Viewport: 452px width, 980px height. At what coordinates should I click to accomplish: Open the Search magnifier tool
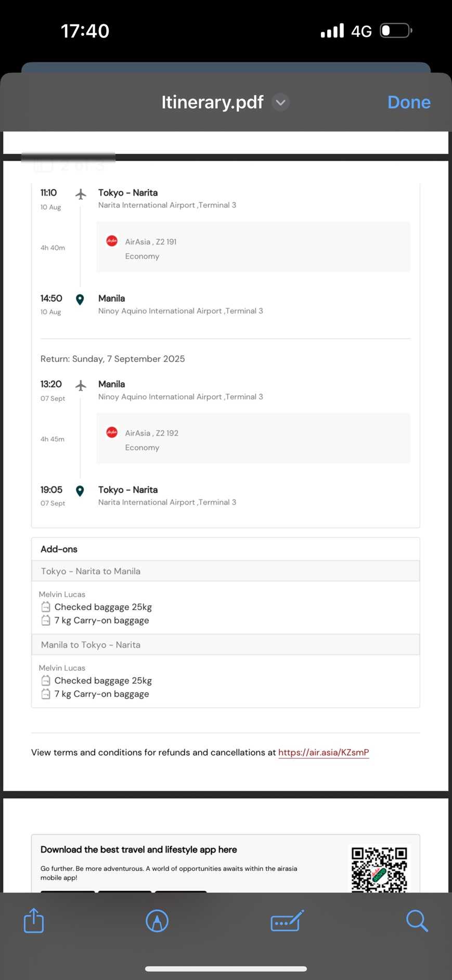coord(417,921)
